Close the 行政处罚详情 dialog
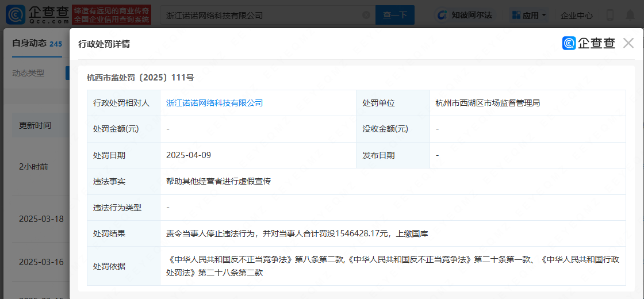This screenshot has width=644, height=299. tap(628, 43)
